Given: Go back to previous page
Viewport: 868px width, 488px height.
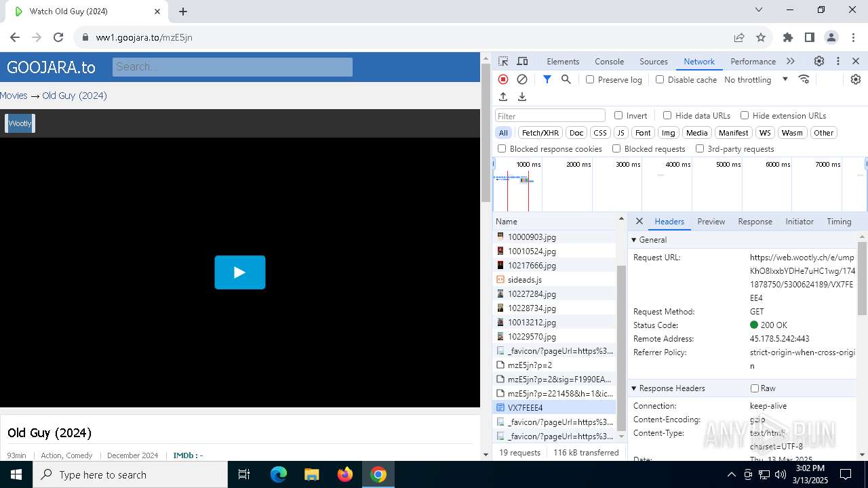Looking at the screenshot, I should (15, 37).
